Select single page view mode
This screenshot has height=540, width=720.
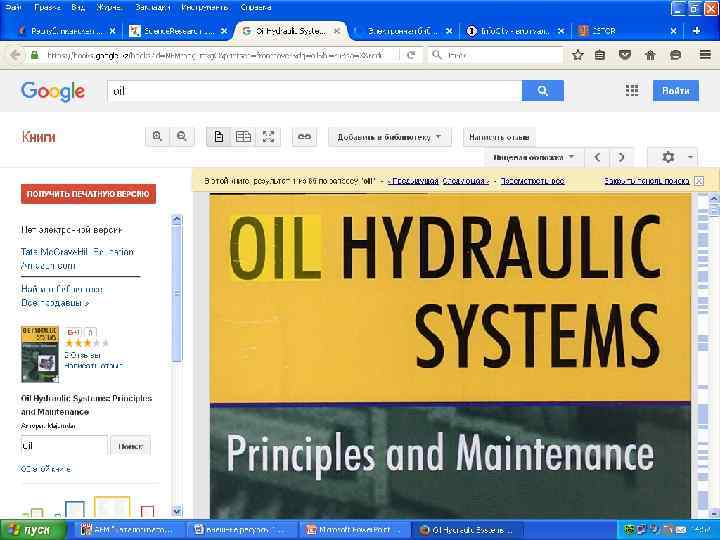coord(219,137)
